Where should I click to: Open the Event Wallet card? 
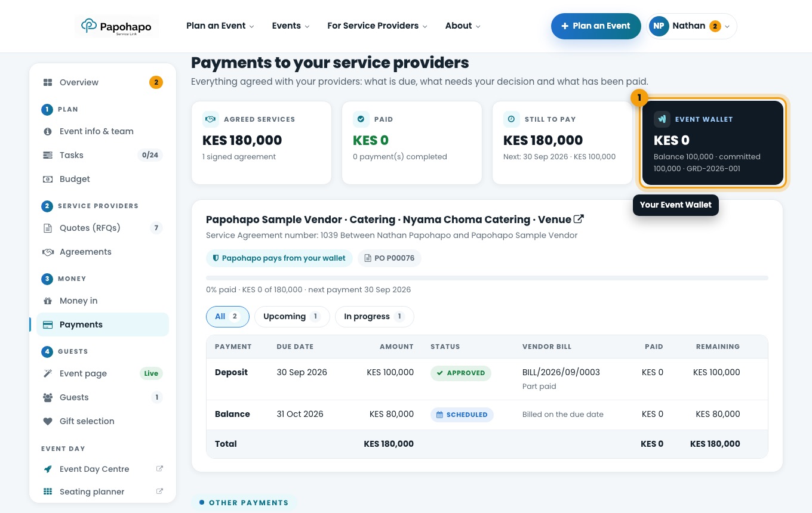coord(713,143)
